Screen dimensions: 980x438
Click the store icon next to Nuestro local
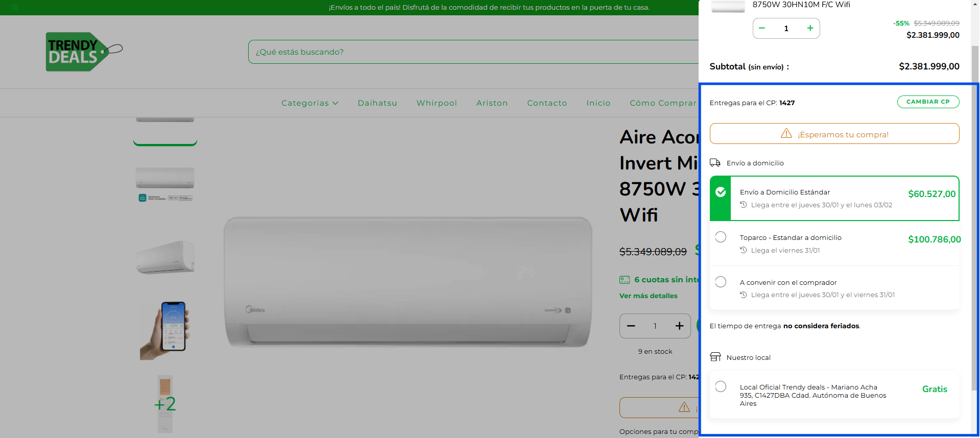(715, 357)
